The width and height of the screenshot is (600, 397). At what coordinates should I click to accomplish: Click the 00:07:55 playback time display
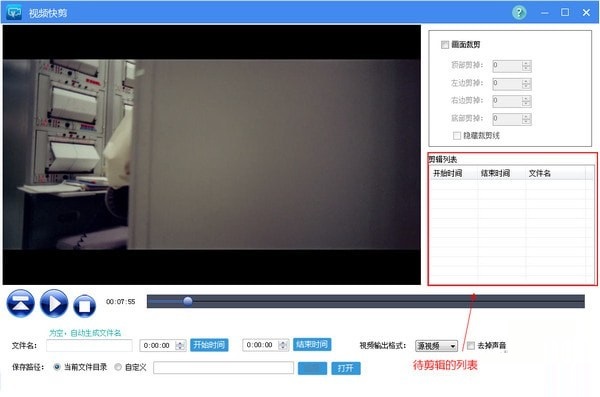click(121, 302)
